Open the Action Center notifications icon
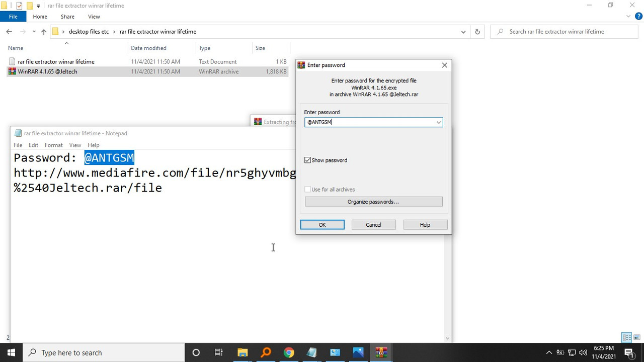The image size is (644, 362). (629, 352)
